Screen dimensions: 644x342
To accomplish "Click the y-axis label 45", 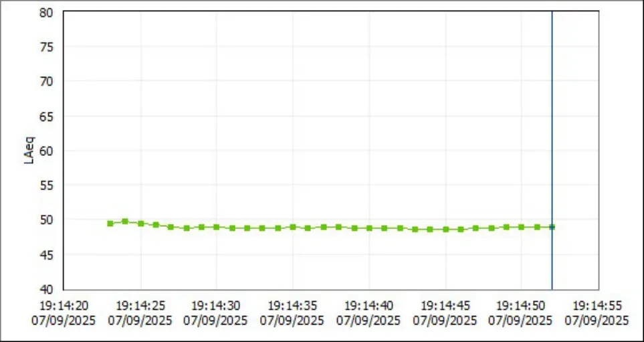I will click(x=46, y=255).
